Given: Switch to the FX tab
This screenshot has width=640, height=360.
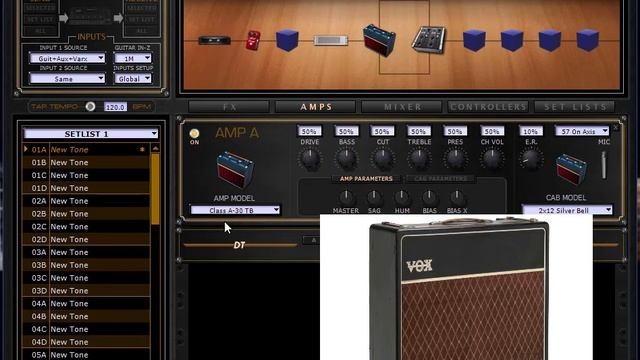Looking at the screenshot, I should [x=229, y=107].
